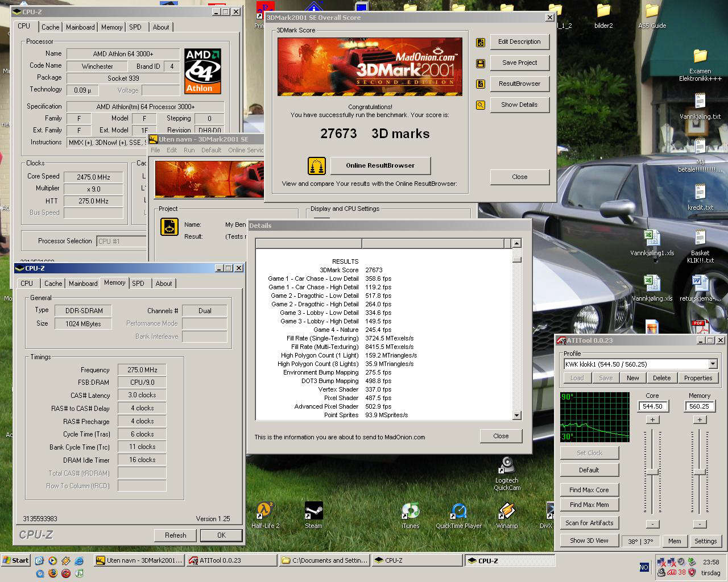Open the returskjema Word document icon
This screenshot has width=728, height=582.
(700, 284)
